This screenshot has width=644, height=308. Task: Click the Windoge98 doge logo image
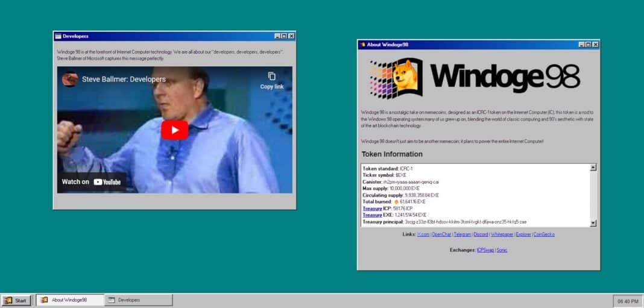[x=396, y=78]
